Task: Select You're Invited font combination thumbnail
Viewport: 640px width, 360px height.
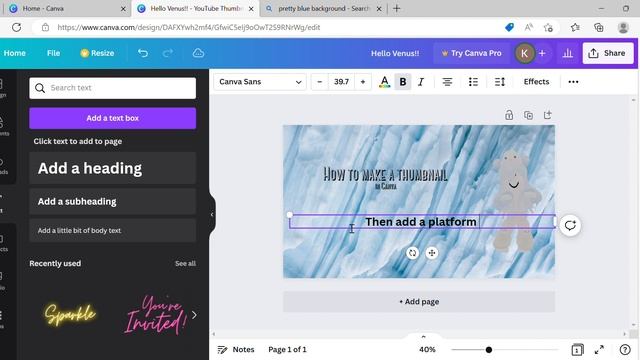Action: (x=156, y=315)
